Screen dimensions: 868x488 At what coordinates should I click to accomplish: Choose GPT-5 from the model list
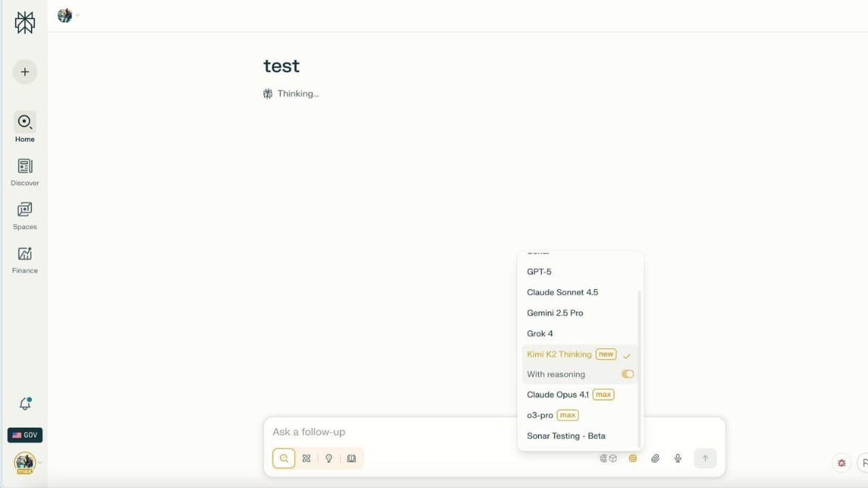click(x=539, y=272)
